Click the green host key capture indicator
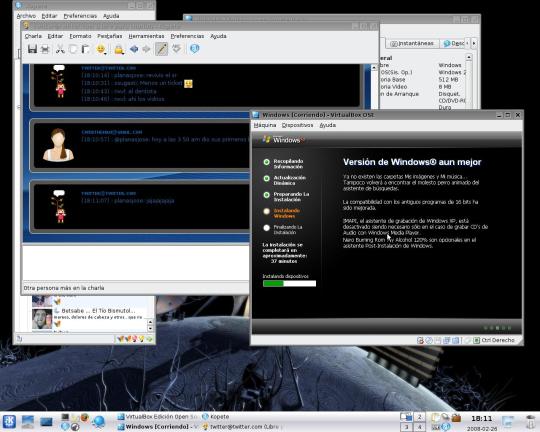540x432 pixels. click(477, 340)
